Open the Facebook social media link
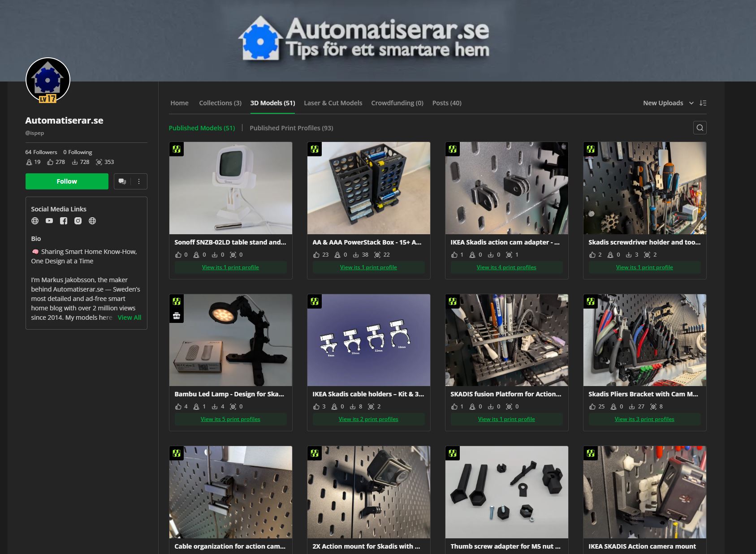 pos(64,221)
